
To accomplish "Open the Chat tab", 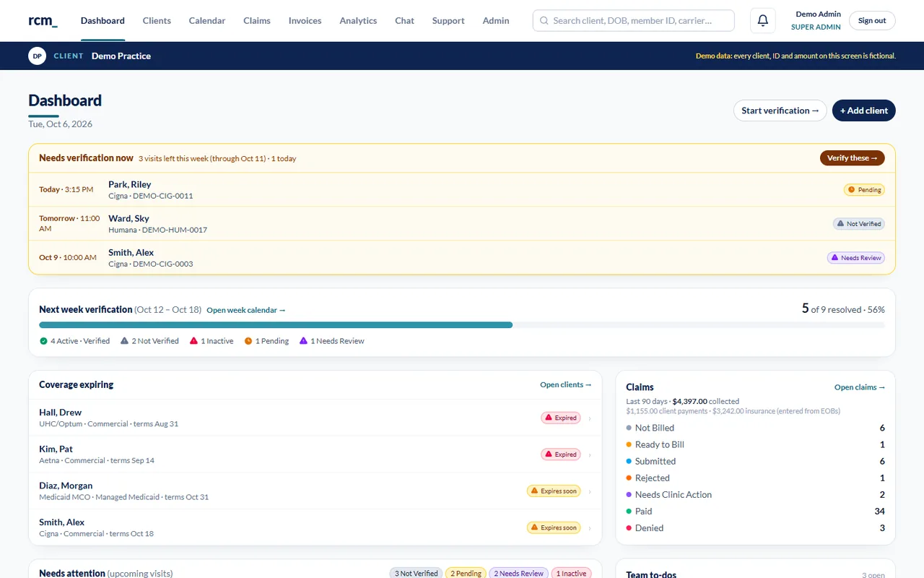I will [404, 20].
